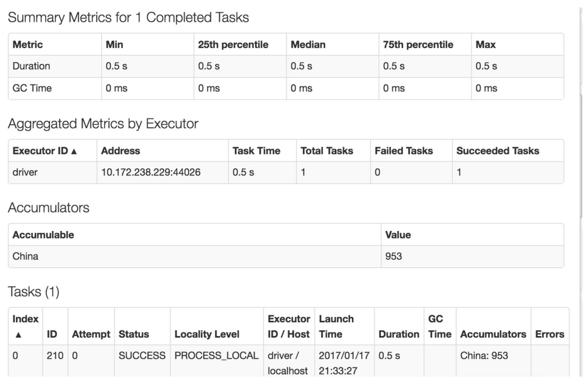588x390 pixels.
Task: Sort tasks by Executor ID / Host column
Action: pos(289,326)
